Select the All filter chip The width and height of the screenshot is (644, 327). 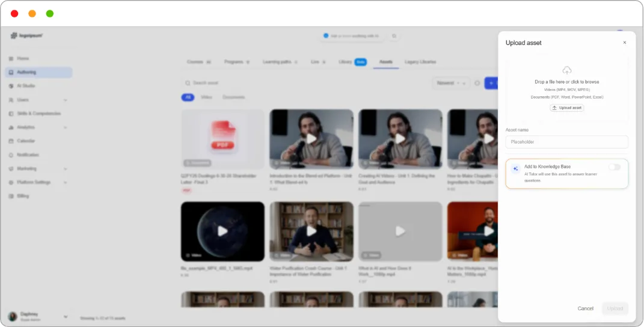188,97
